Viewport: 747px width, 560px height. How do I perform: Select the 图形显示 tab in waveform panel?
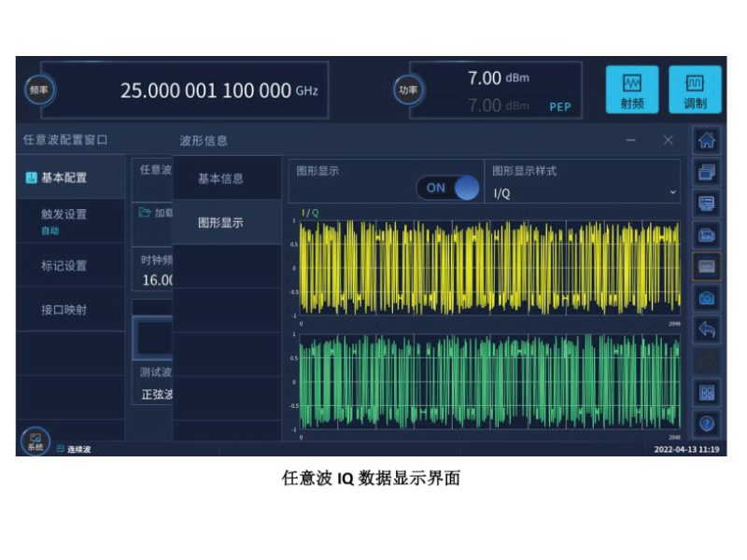pos(220,223)
